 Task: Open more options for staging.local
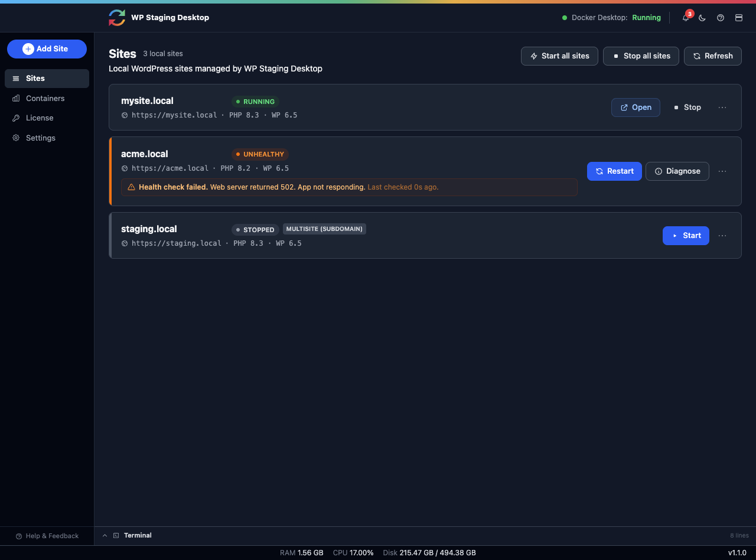click(722, 236)
